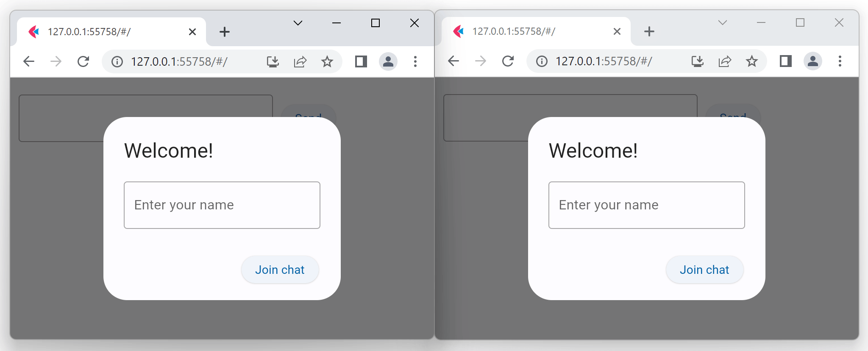The image size is (868, 351).
Task: Focus the Enter your name field, right dialog
Action: pos(646,205)
